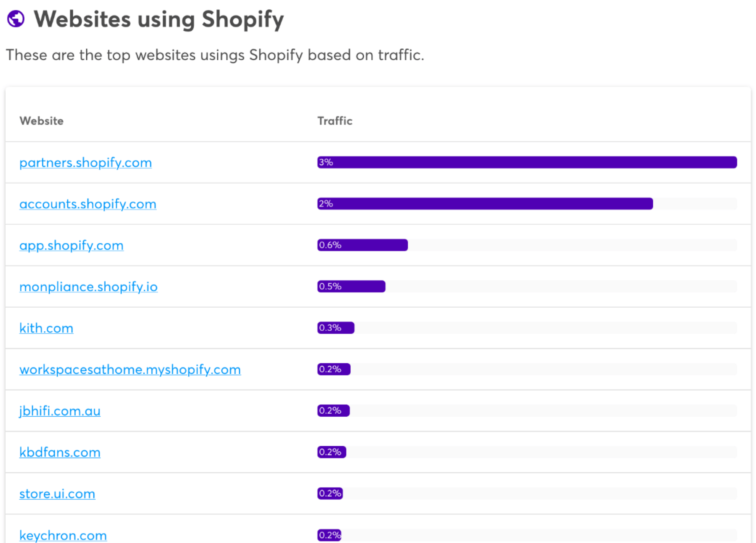Open the workspacesathome.myshopify.com link
Screen dimensions: 756x543
point(130,370)
